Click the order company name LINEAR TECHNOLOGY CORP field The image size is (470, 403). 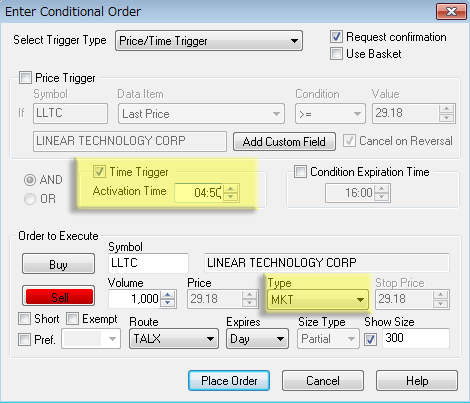[327, 263]
